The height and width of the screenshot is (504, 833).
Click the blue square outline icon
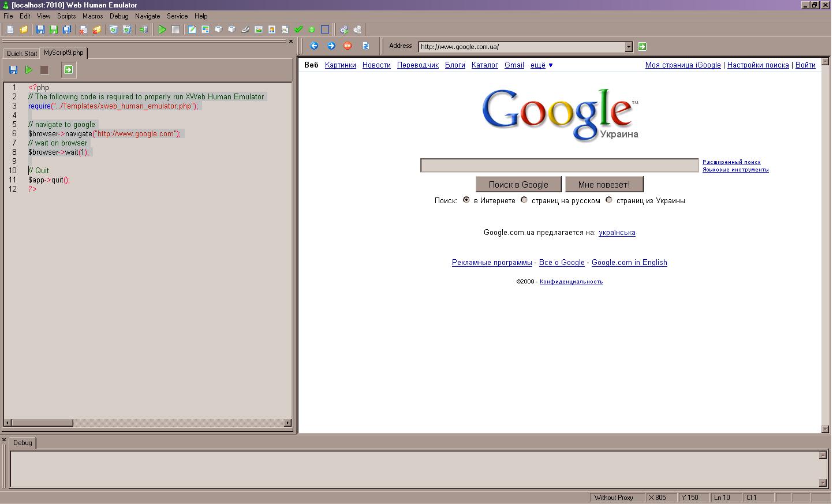[x=325, y=29]
